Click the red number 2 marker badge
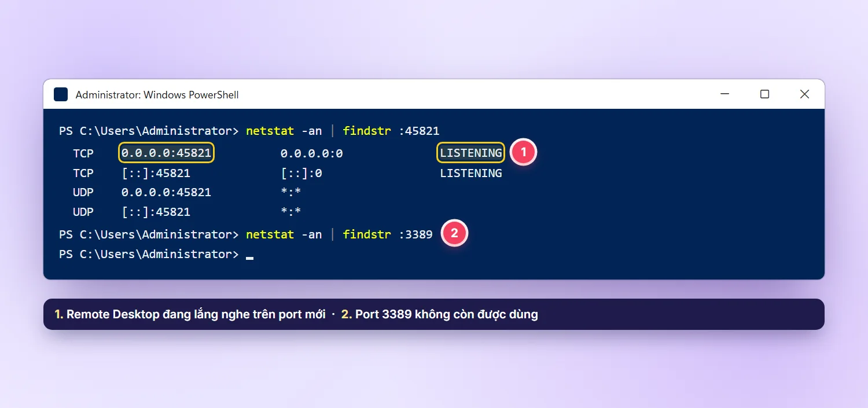This screenshot has width=868, height=408. (x=454, y=234)
